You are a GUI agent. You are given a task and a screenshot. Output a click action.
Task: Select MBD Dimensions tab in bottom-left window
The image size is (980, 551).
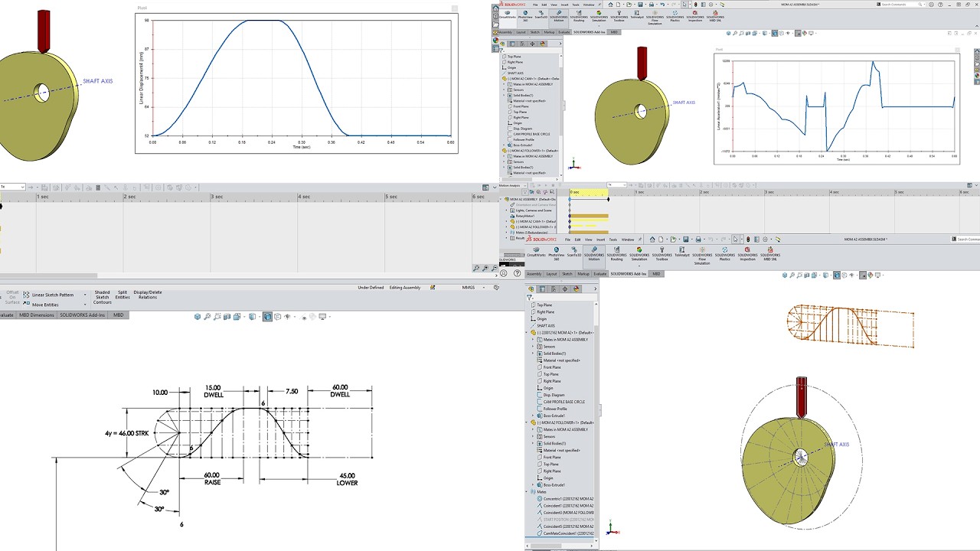click(x=37, y=315)
